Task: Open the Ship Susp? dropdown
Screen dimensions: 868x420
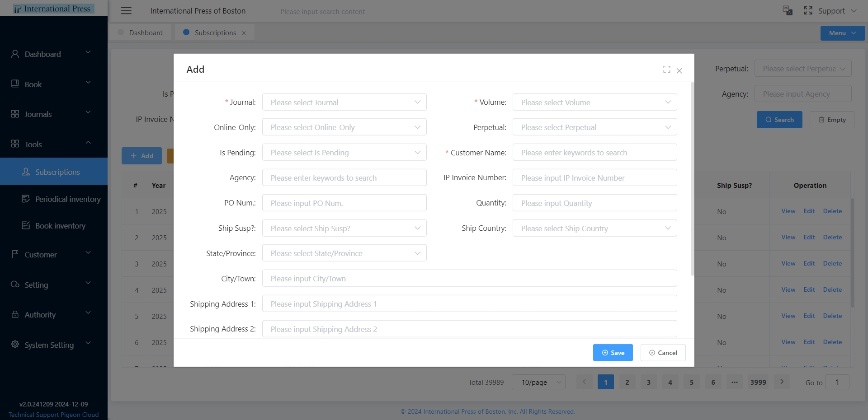Action: pyautogui.click(x=344, y=229)
